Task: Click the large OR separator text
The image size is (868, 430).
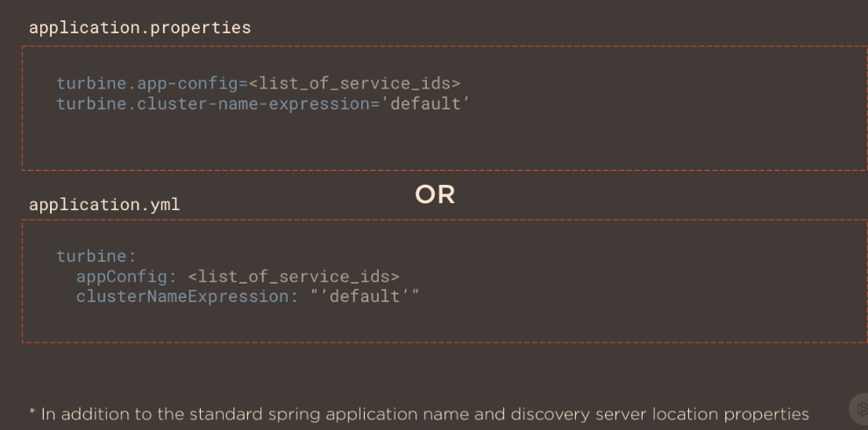Action: (435, 194)
